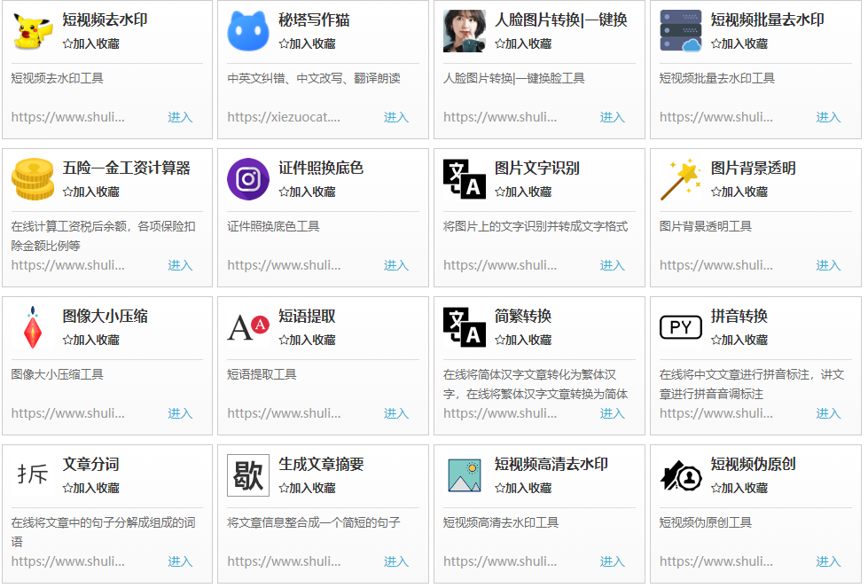Click the PY icon for 拼音转换

(x=680, y=327)
